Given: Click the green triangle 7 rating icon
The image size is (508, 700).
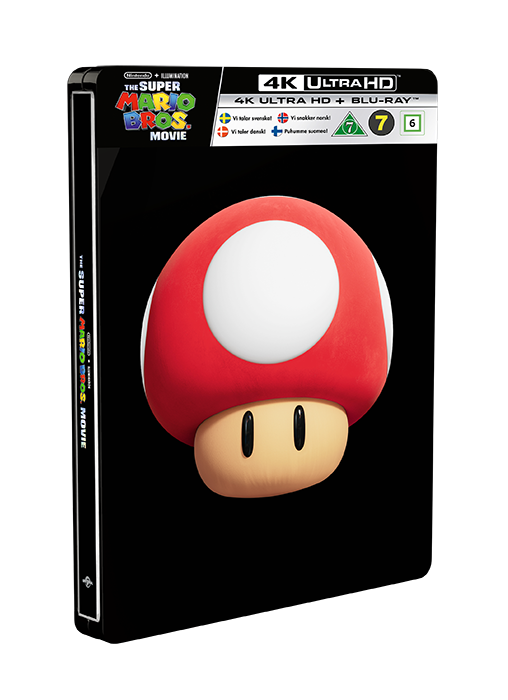Looking at the screenshot, I should 350,124.
